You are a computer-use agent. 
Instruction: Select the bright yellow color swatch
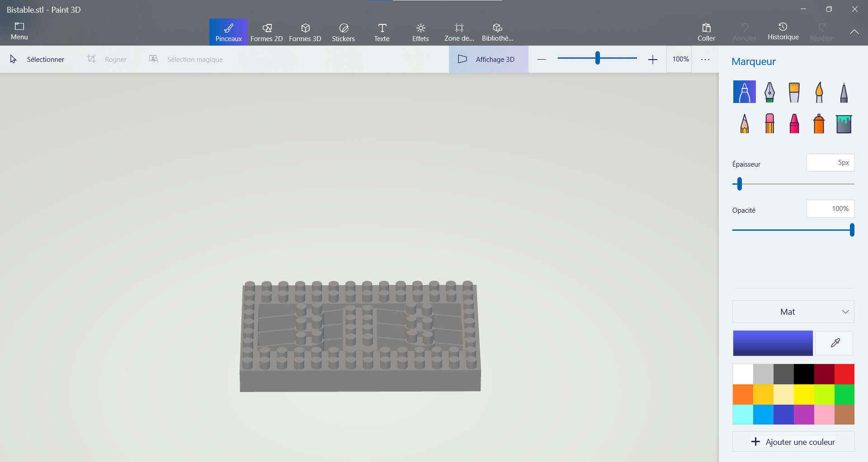tap(804, 394)
